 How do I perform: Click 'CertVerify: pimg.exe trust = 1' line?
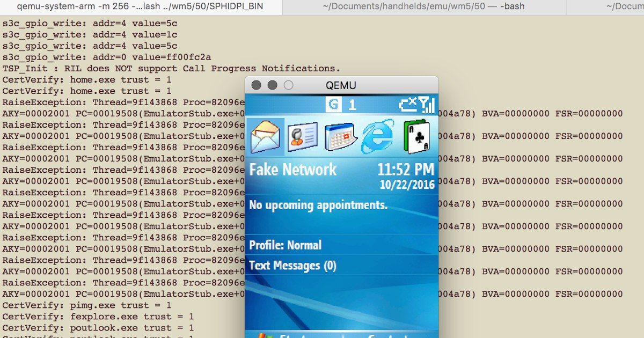click(x=87, y=305)
